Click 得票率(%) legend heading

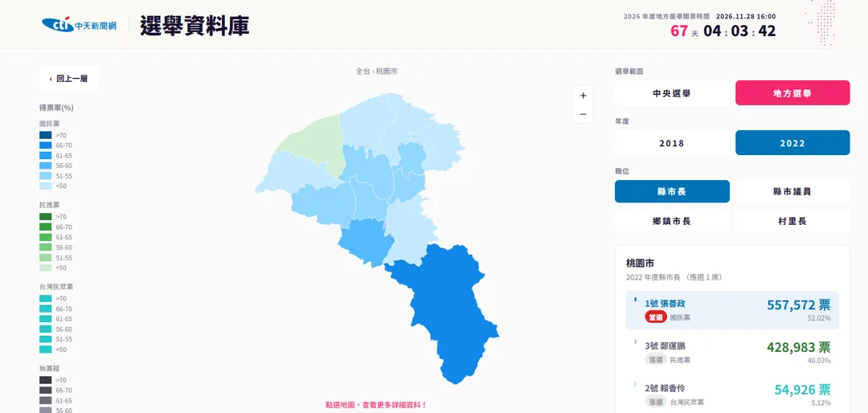click(x=56, y=108)
